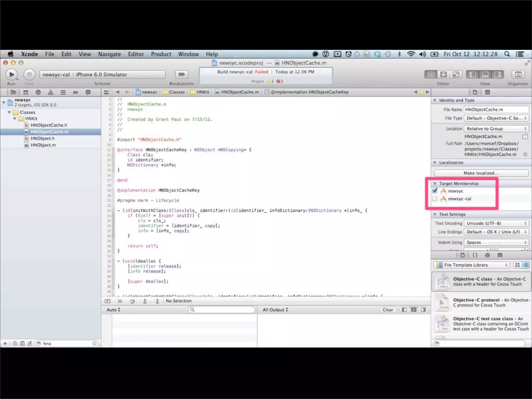Enable newsyc-cal target membership
The image size is (532, 399).
click(435, 199)
